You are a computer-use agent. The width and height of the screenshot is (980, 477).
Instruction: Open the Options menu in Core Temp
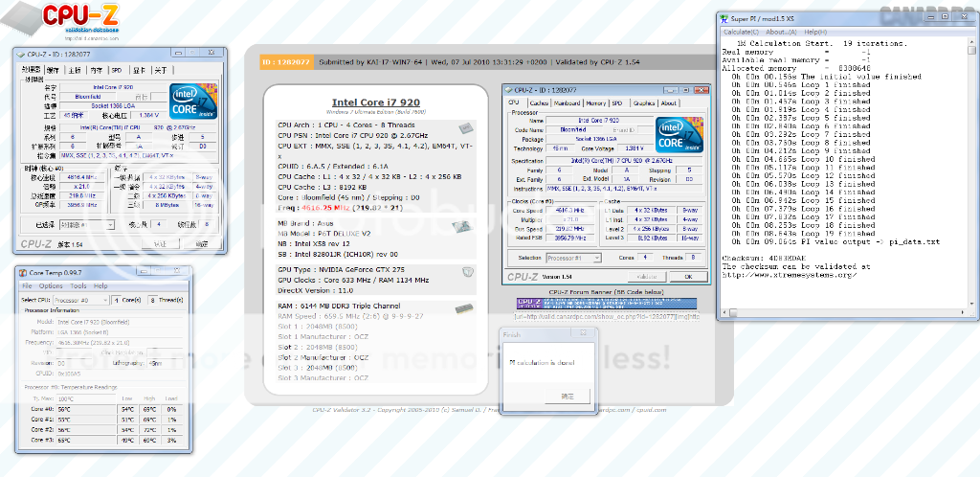pos(53,285)
